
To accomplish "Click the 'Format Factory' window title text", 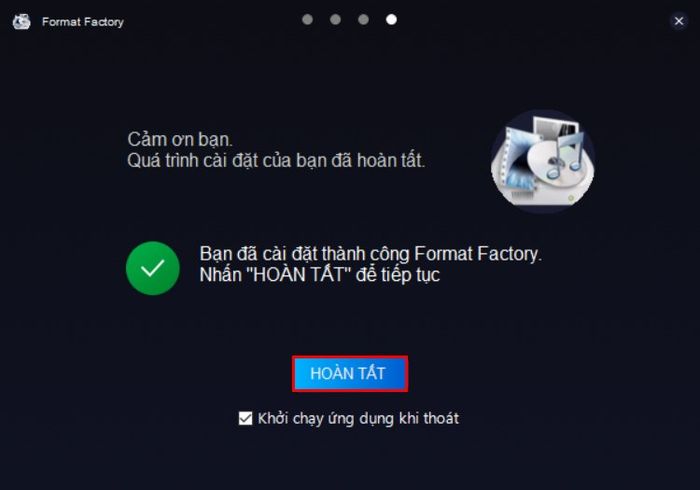I will pos(83,22).
